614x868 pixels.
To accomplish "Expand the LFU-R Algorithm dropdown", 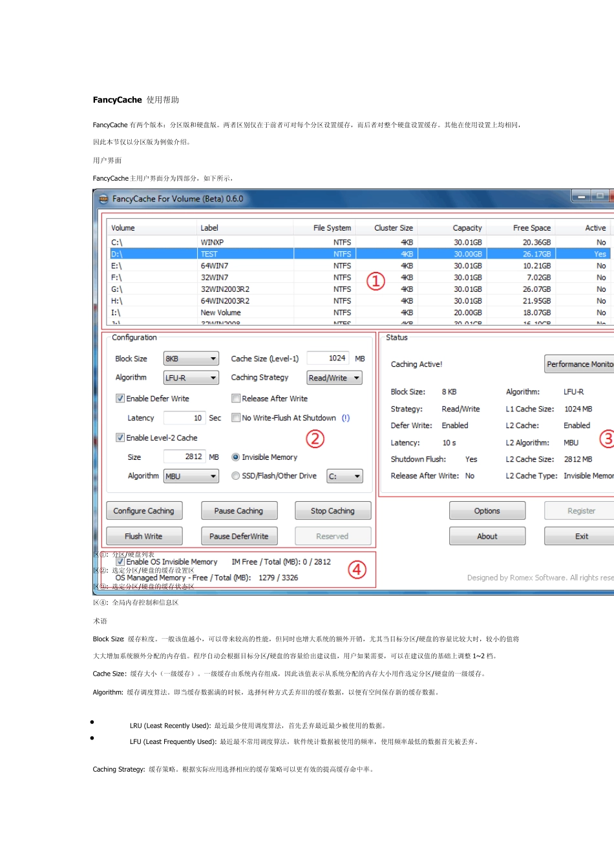I will [x=191, y=378].
